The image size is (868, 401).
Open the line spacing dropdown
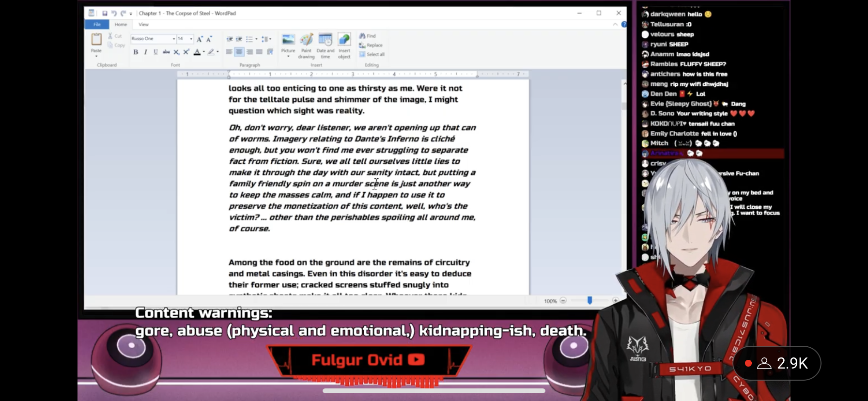tap(266, 39)
